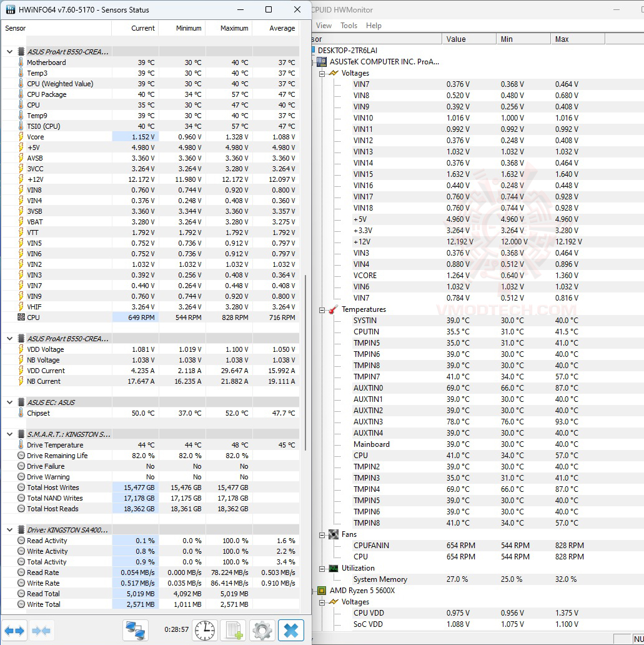Screen dimensions: 644x645
Task: Collapse S.M.A.R.T.: KINGSTON group
Action: click(9, 434)
